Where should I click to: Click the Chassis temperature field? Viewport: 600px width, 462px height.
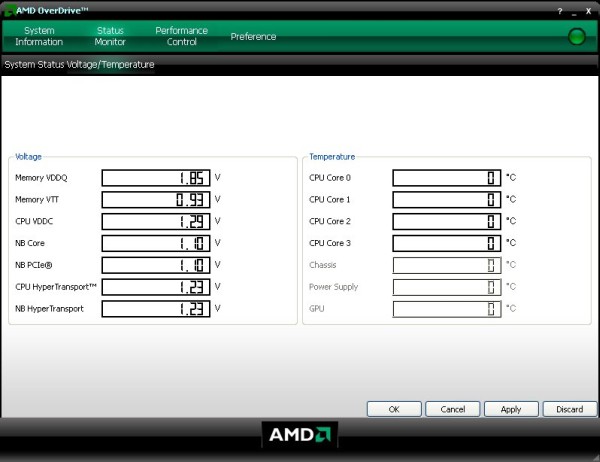[447, 265]
